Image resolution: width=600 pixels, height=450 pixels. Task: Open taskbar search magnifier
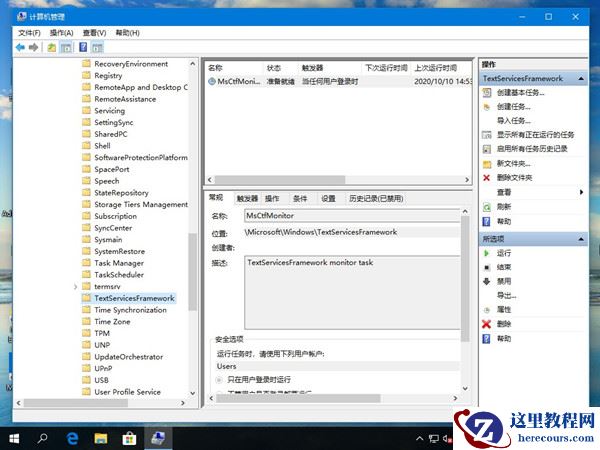(42, 438)
